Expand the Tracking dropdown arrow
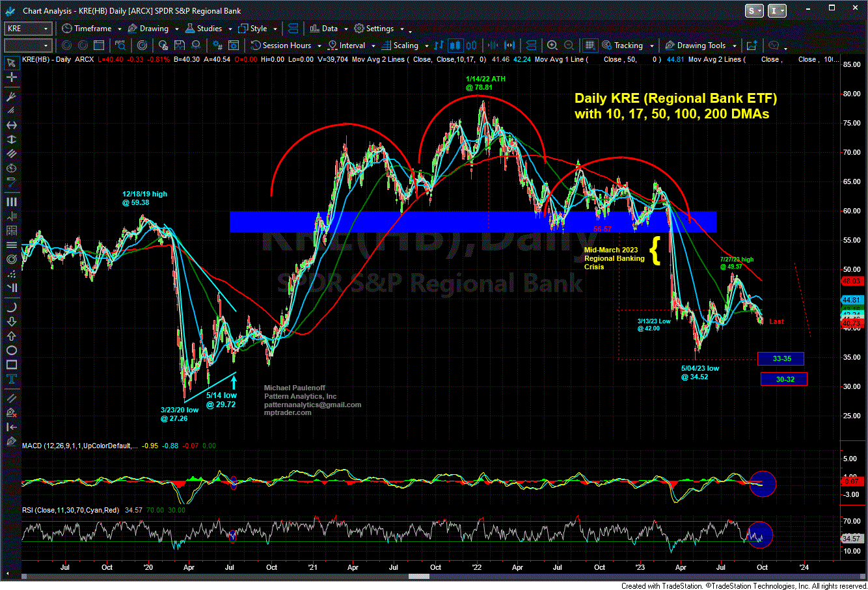Viewport: 868px width, 590px height. click(x=651, y=46)
